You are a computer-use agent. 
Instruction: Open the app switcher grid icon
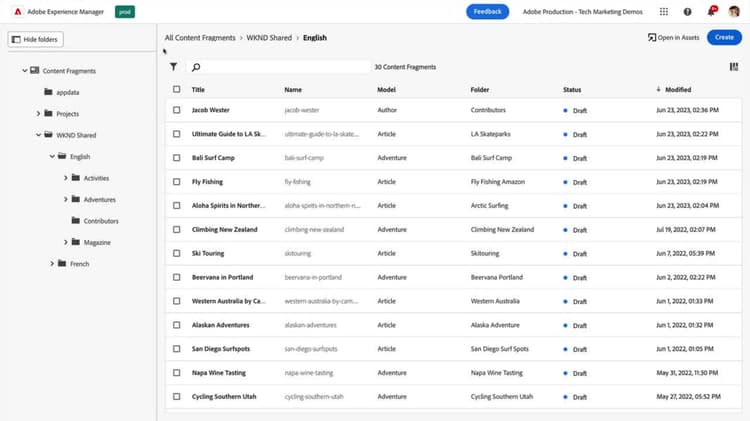pos(663,11)
